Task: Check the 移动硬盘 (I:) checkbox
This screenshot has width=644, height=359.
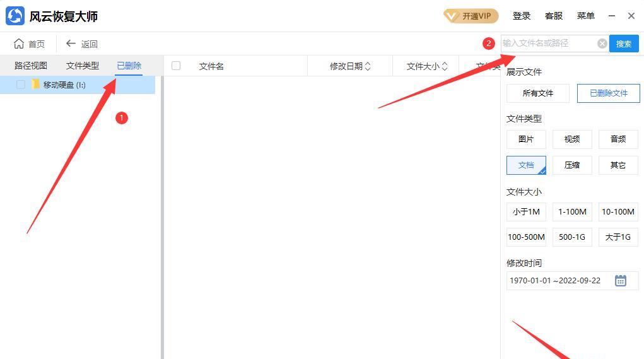Action: tap(21, 85)
